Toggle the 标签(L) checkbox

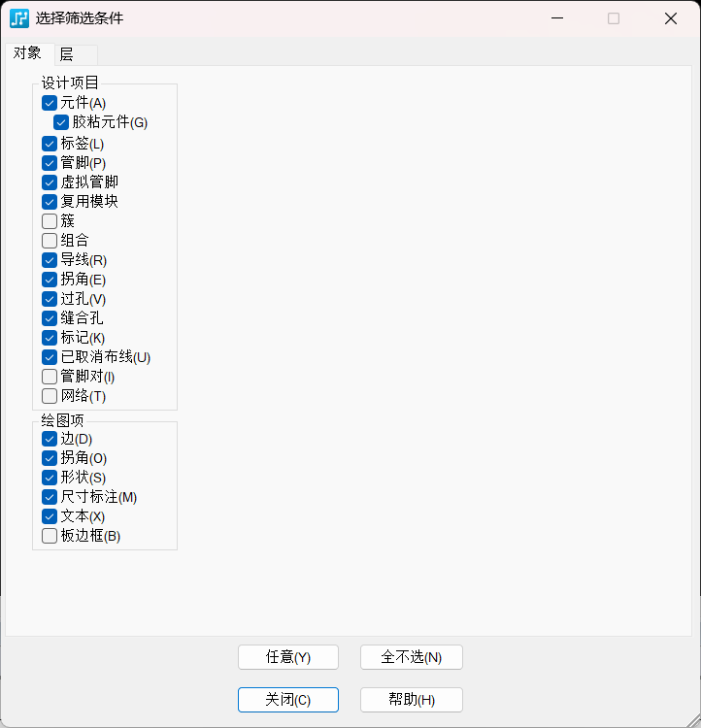pyautogui.click(x=50, y=144)
